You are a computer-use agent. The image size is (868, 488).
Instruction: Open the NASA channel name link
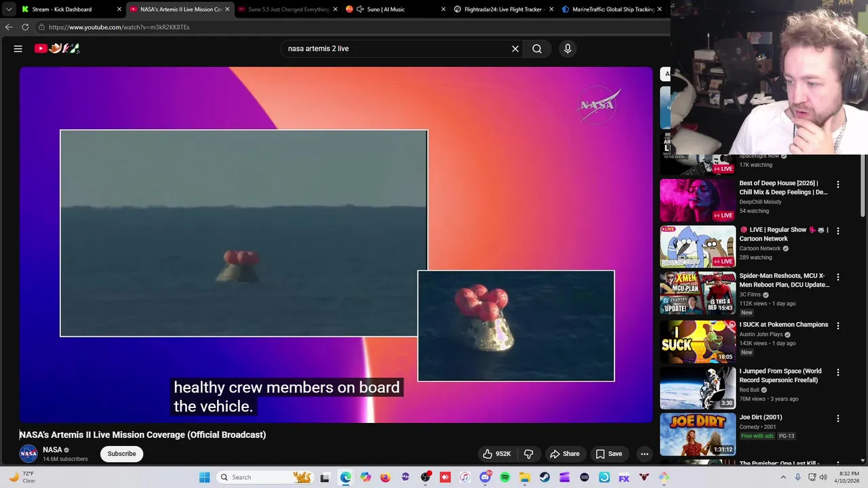click(x=52, y=450)
